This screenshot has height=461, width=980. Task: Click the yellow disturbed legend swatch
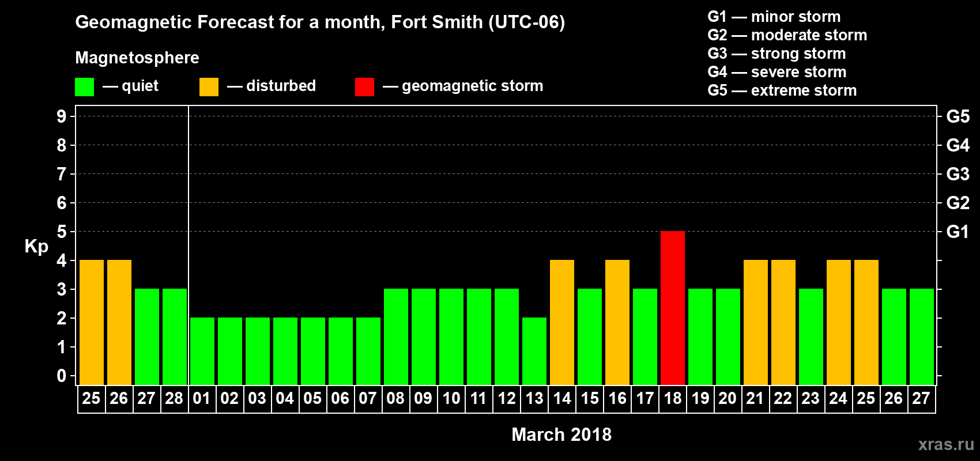pyautogui.click(x=209, y=87)
